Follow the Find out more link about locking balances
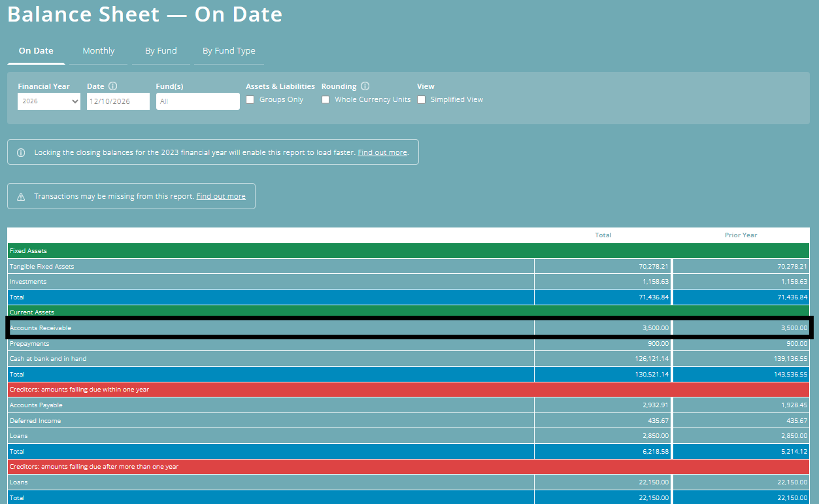The image size is (819, 504). tap(382, 152)
